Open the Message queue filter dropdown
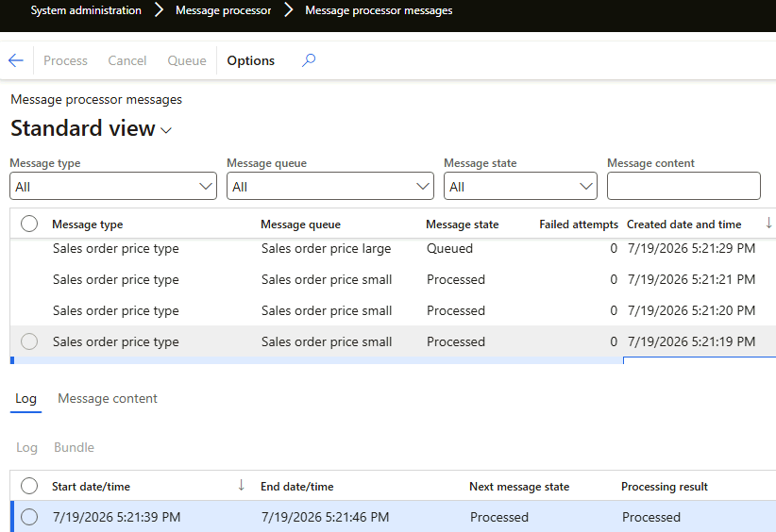Screen dimensions: 776x532 [330, 186]
